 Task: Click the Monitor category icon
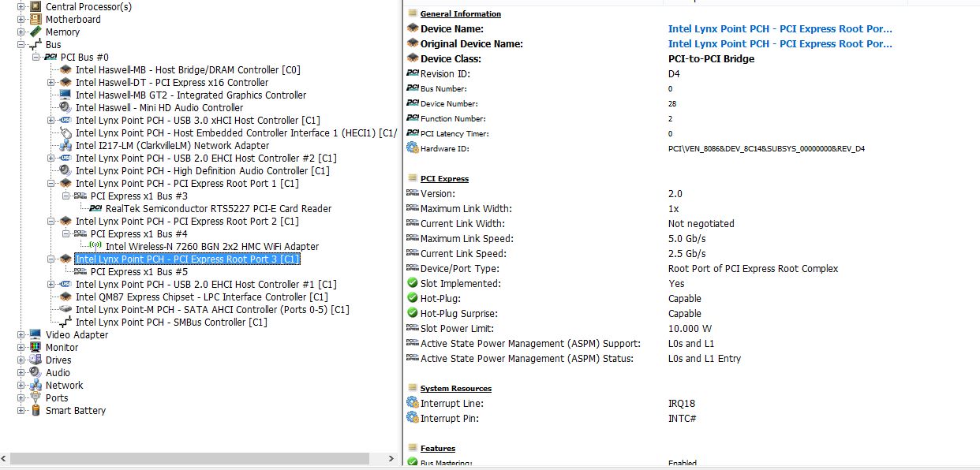coord(36,347)
